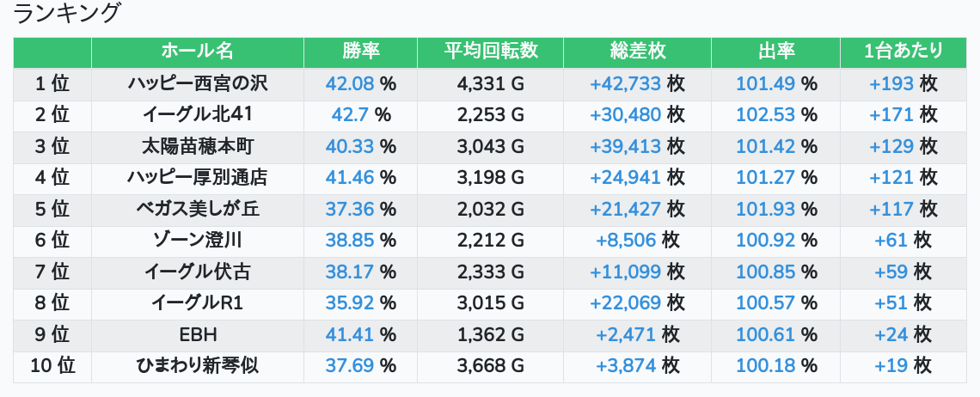Select the イーグル北41 hall name
Image resolution: width=980 pixels, height=397 pixels.
(197, 114)
